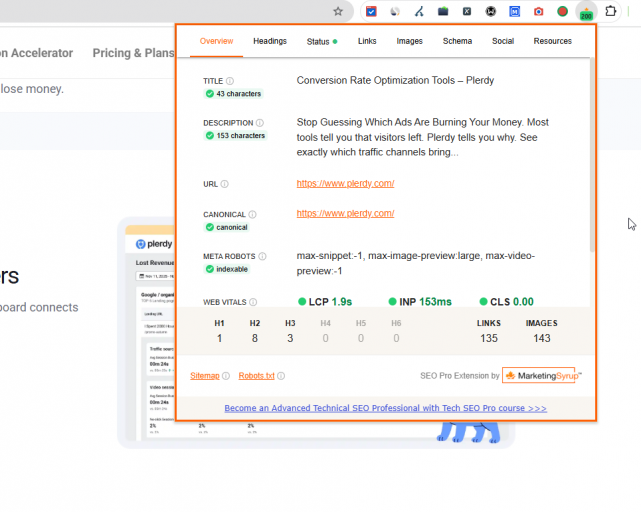Click the info icon next to Sitemap
This screenshot has width=641, height=512.
point(226,375)
